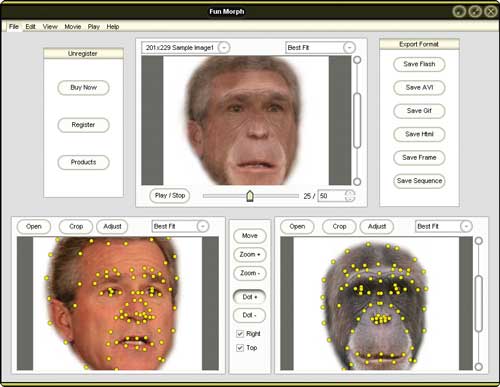500x387 pixels.
Task: Select the Zoom - tool
Action: 250,273
